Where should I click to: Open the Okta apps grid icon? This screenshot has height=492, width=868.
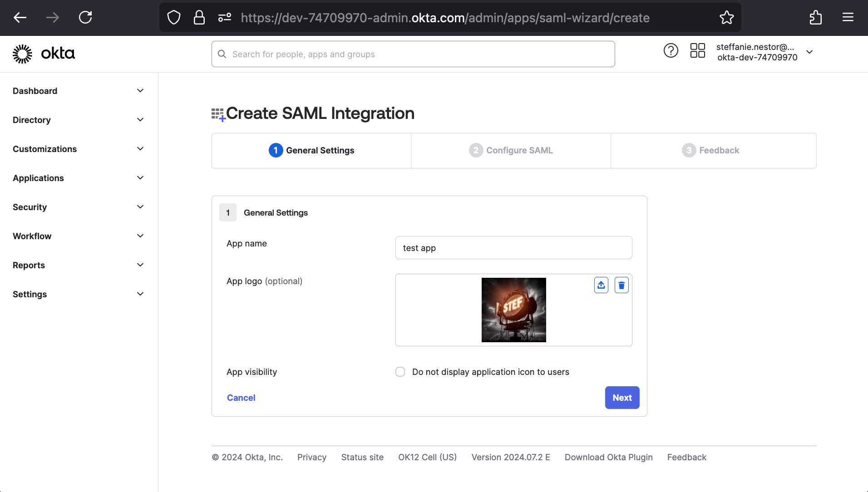point(697,50)
